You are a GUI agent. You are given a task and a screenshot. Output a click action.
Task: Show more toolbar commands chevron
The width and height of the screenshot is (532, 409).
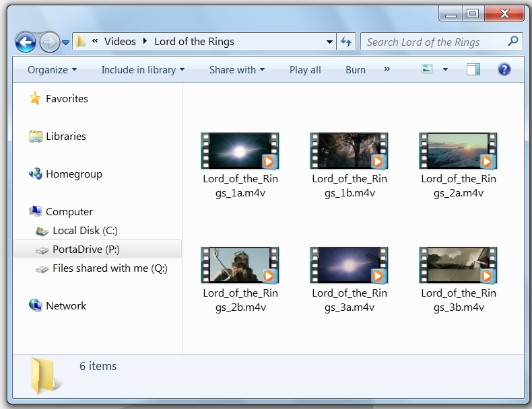pos(387,69)
